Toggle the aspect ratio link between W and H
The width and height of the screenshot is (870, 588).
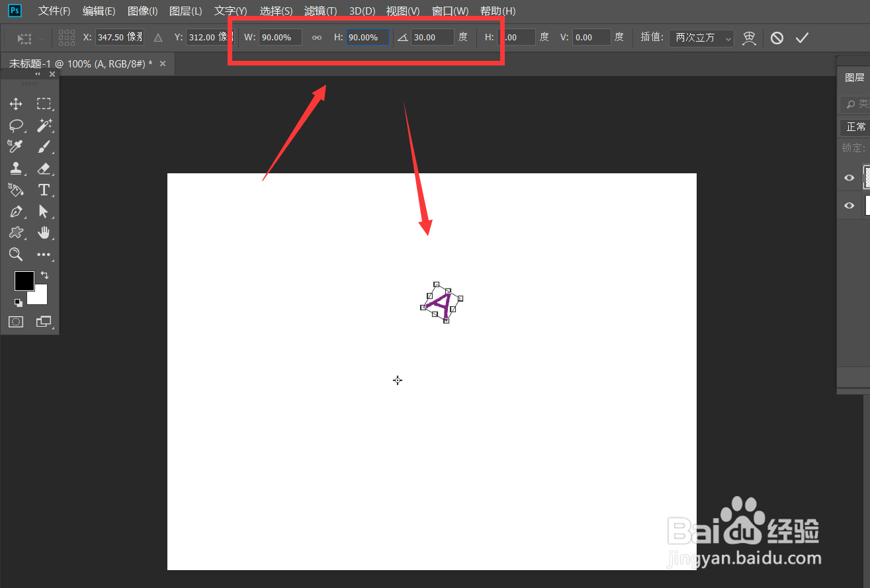(316, 38)
